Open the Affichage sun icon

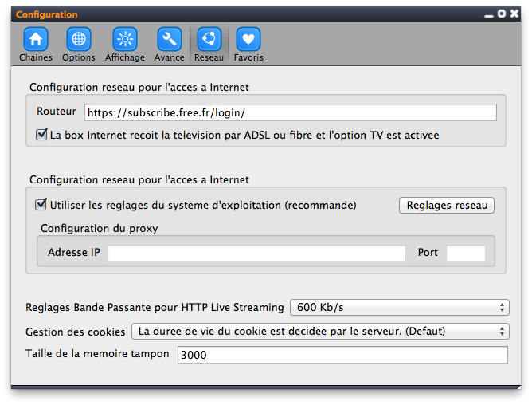pyautogui.click(x=125, y=39)
